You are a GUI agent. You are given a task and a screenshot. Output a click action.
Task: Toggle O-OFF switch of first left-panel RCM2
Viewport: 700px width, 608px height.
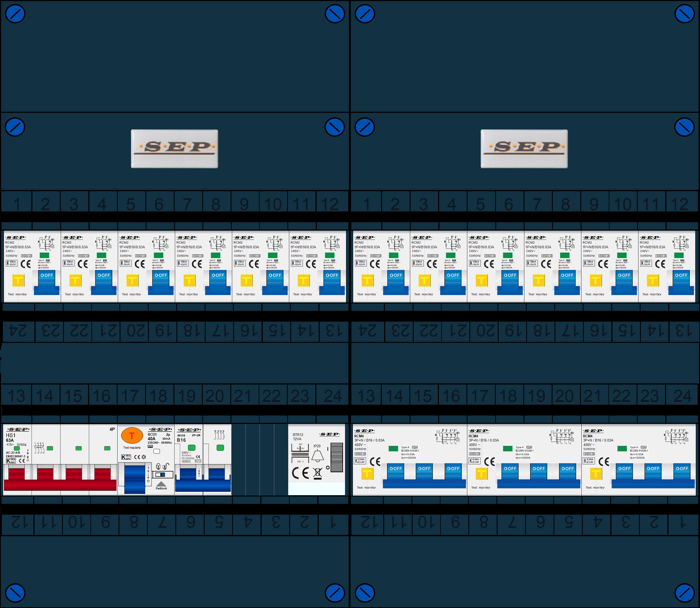coord(47,282)
